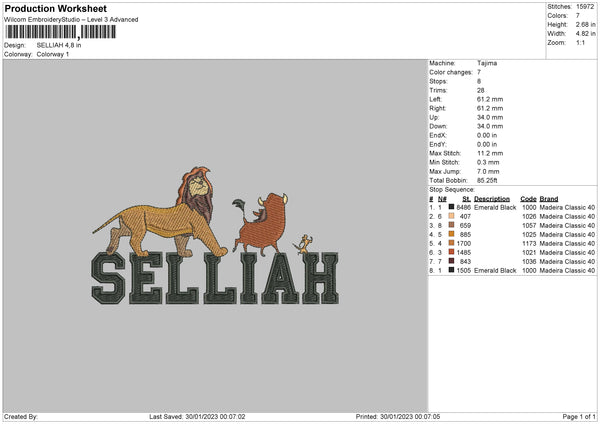The height and width of the screenshot is (424, 600).
Task: Click the Max Jump value '7.0 mm'
Action: coord(488,171)
